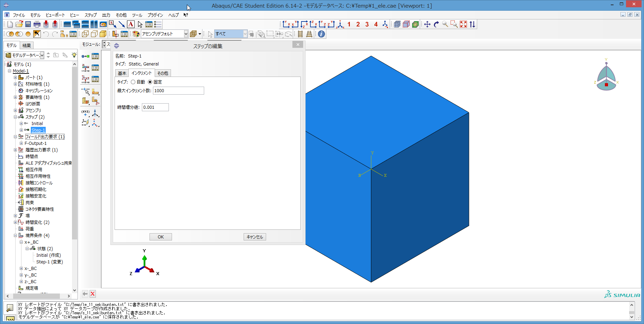Open Create History Output tool icon

(x=85, y=79)
